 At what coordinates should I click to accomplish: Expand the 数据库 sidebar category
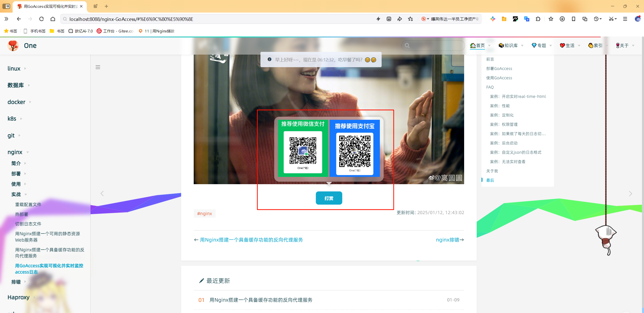coord(19,85)
